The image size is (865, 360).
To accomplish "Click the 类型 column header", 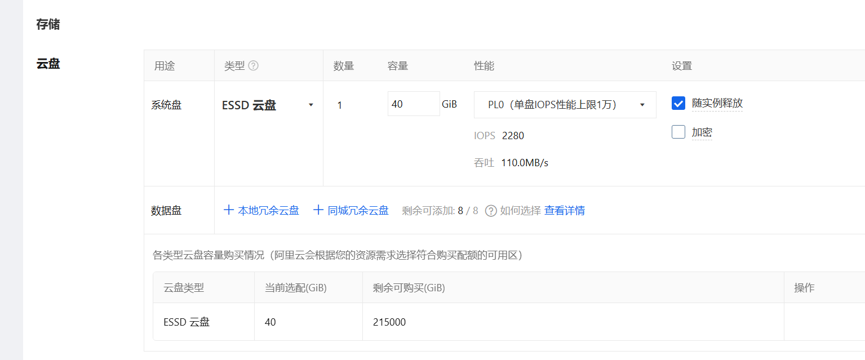I will [234, 66].
